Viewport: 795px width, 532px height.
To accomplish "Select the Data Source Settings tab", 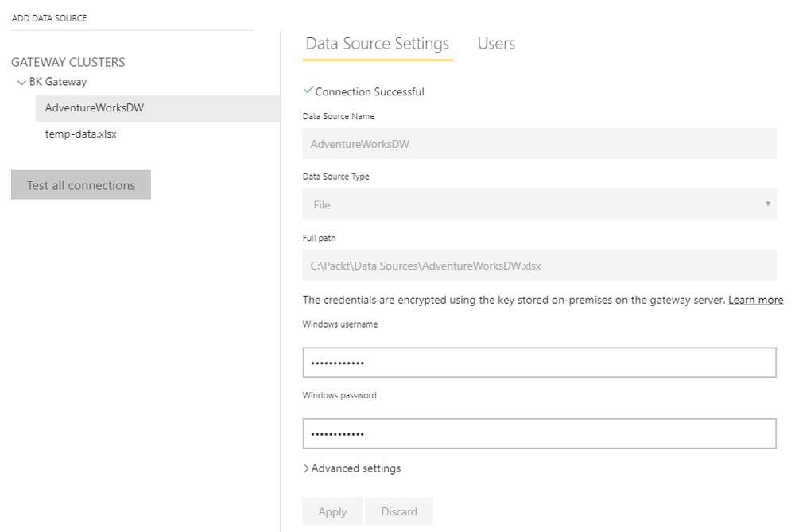I will tap(378, 44).
